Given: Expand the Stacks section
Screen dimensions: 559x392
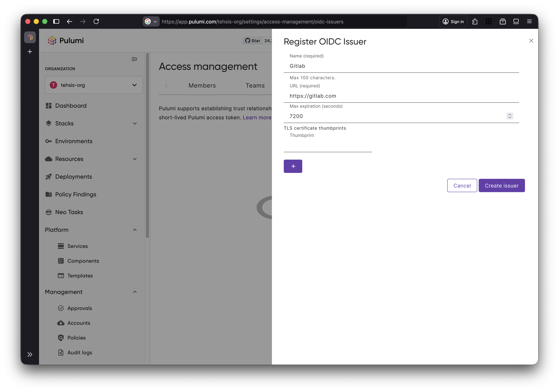Looking at the screenshot, I should [x=135, y=123].
